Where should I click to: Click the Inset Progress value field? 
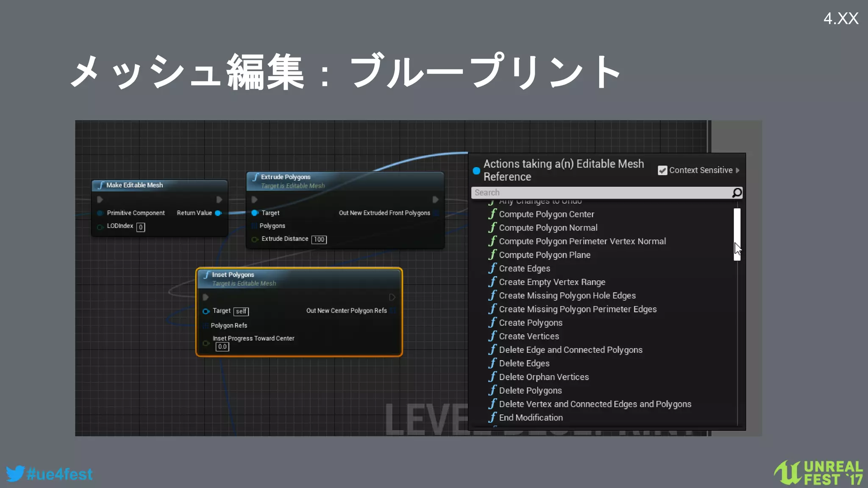click(x=222, y=347)
